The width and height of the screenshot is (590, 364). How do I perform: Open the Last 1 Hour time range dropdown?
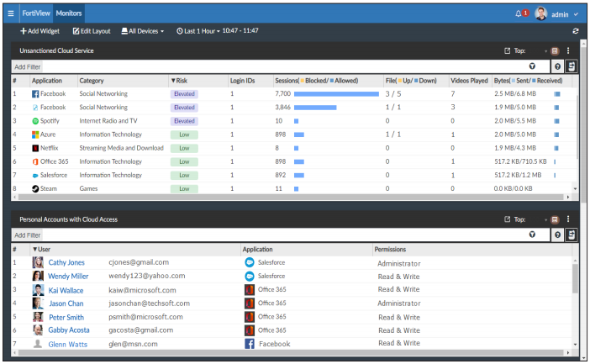coord(198,31)
